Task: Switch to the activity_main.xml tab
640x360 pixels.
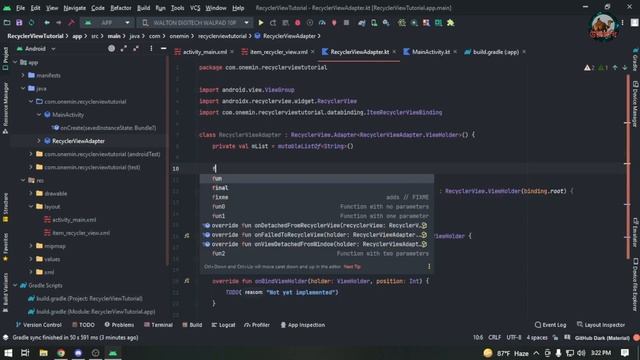Action: [204, 52]
